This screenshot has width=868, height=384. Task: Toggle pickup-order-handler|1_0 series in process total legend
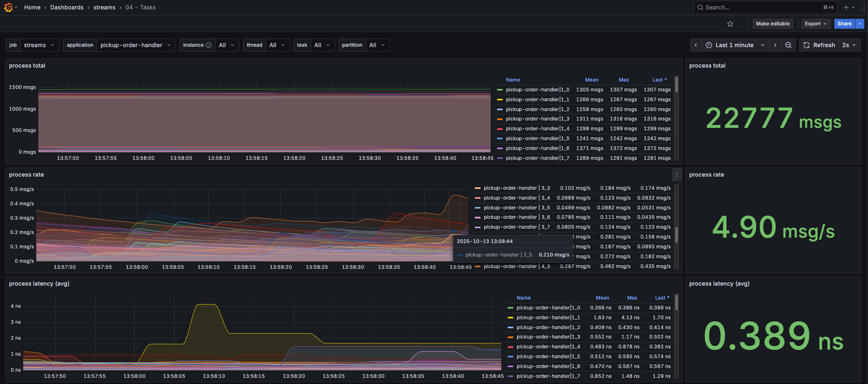click(537, 90)
